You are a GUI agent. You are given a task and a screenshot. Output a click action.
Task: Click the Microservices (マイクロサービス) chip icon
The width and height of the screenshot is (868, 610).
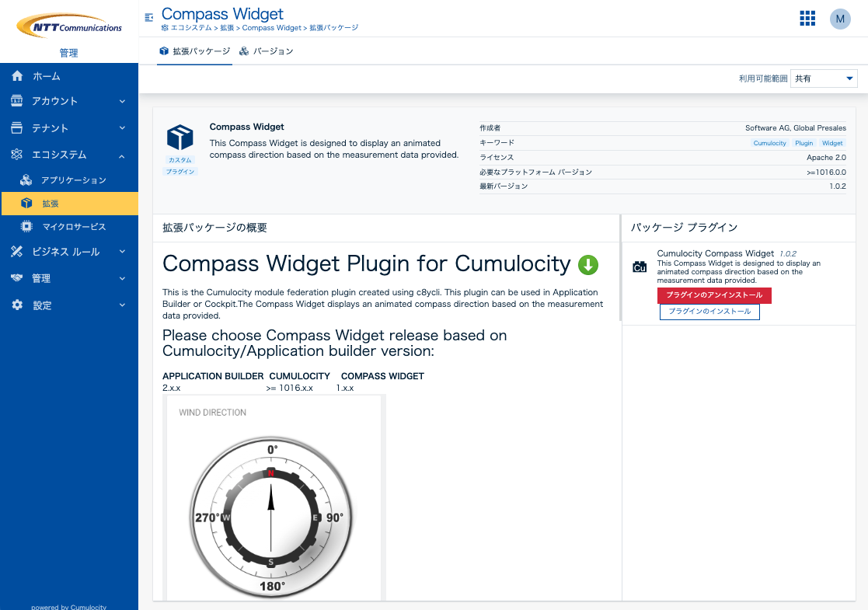coord(26,226)
